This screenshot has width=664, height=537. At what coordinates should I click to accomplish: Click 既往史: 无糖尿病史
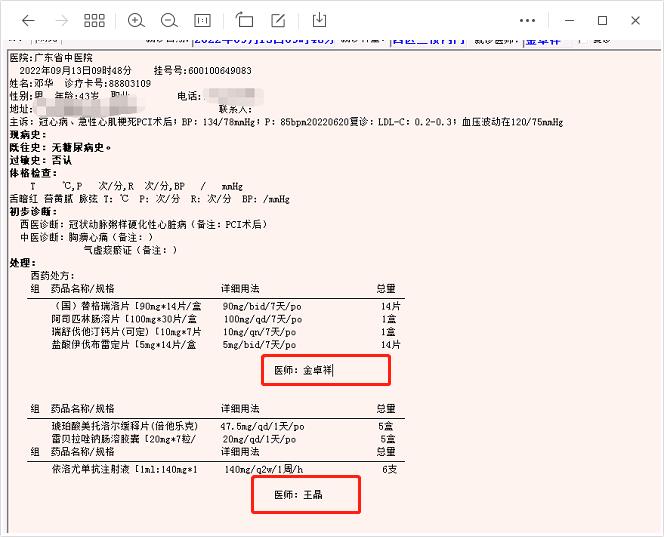click(60, 147)
